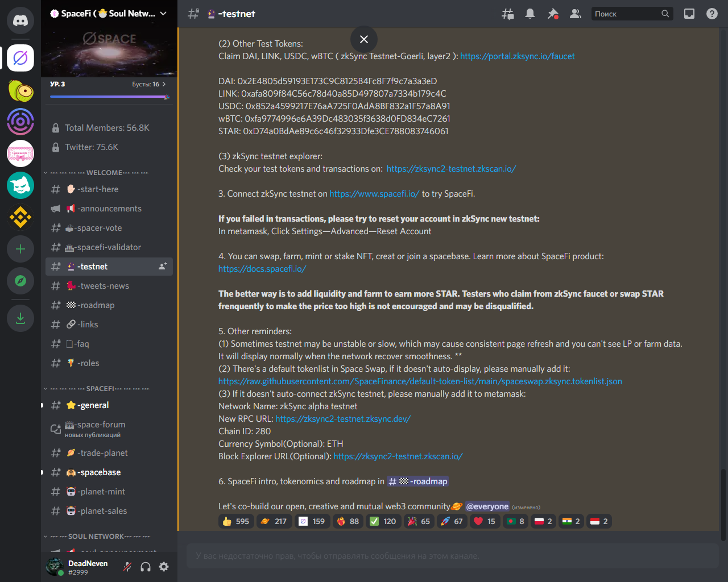Click the search field in header
Screen dimensions: 728x582
tap(632, 14)
